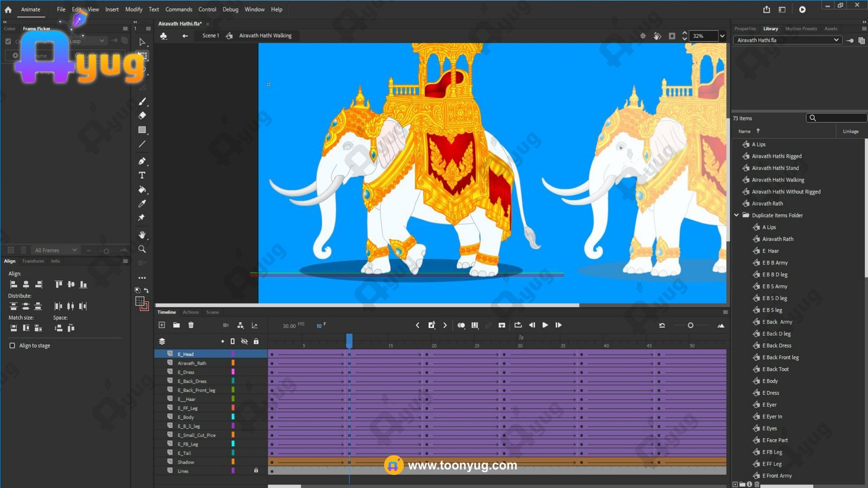Click the library search field
Image resolution: width=868 pixels, height=488 pixels.
point(836,118)
